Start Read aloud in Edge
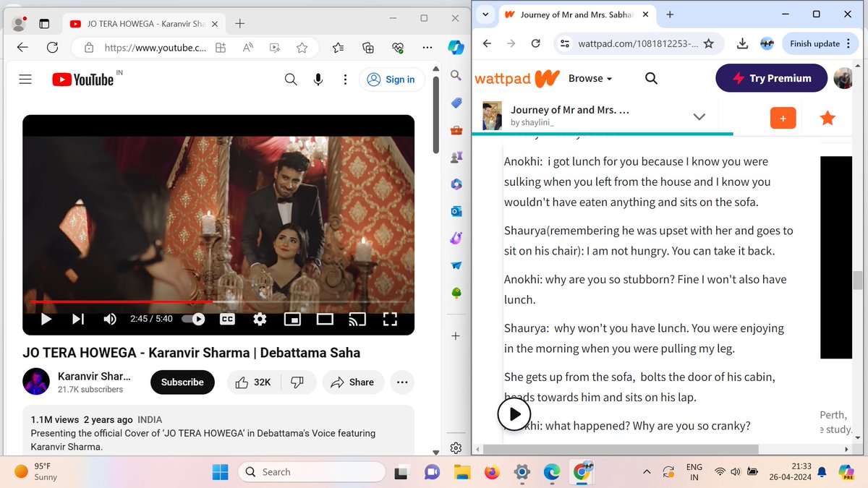Screen dimensions: 868x488 pos(247,48)
